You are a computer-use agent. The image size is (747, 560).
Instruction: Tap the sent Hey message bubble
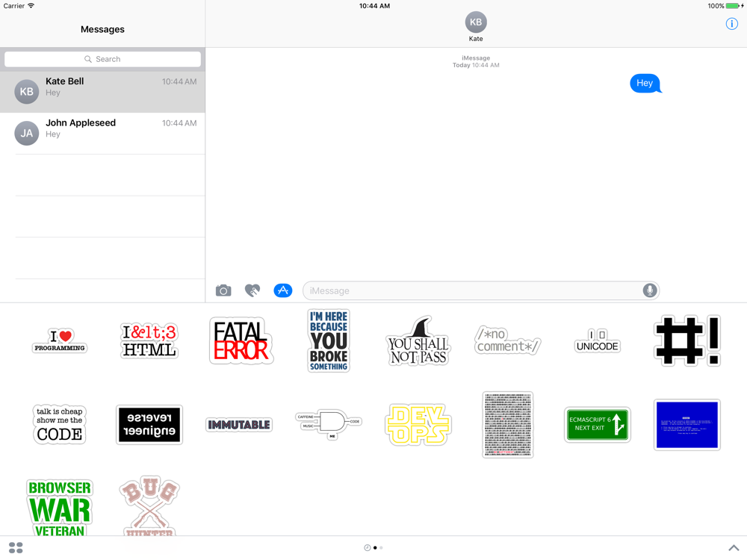pyautogui.click(x=645, y=84)
